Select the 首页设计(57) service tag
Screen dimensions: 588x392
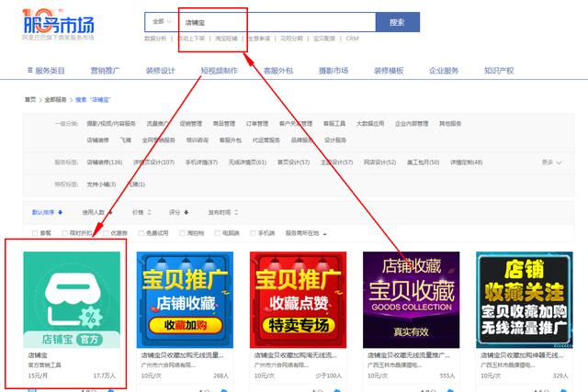click(x=294, y=162)
